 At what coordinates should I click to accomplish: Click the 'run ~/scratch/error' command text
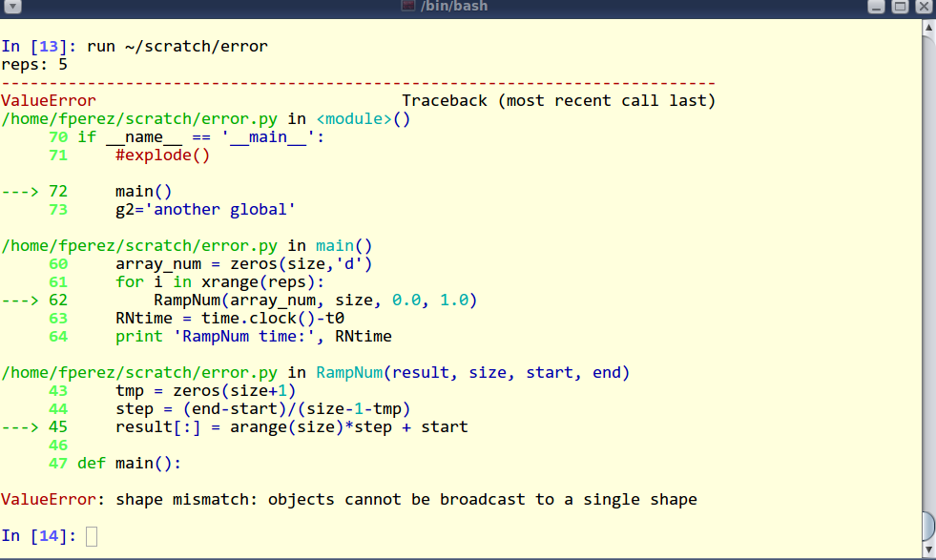177,46
